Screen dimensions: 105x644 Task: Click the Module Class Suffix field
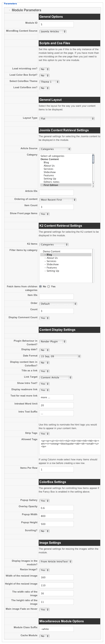(56, 629)
